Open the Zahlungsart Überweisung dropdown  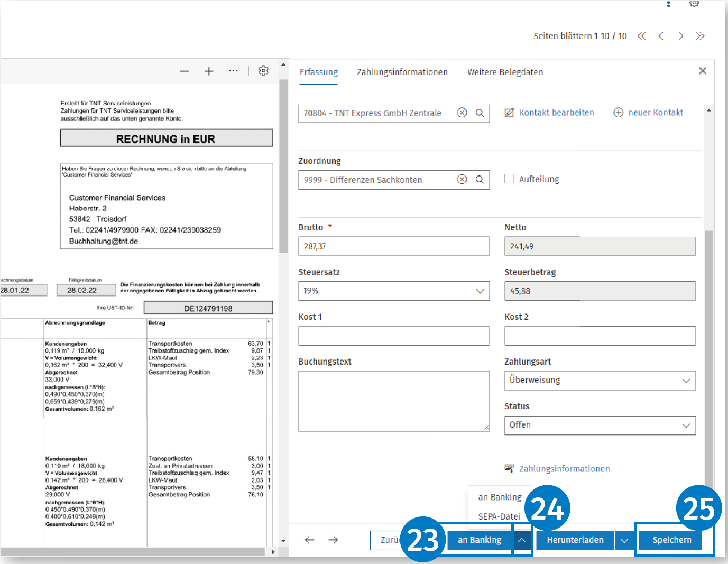click(600, 381)
